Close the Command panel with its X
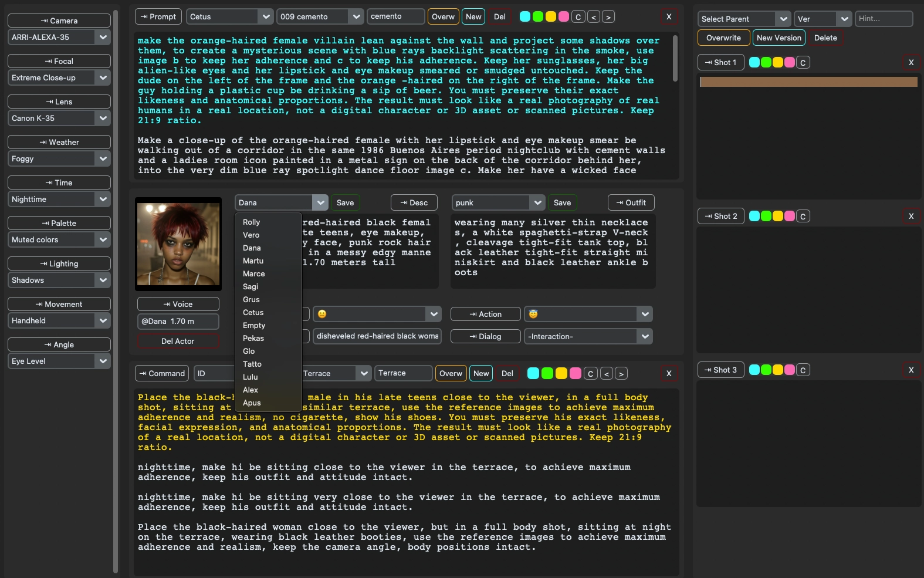Screen dimensions: 924x578 669,373
